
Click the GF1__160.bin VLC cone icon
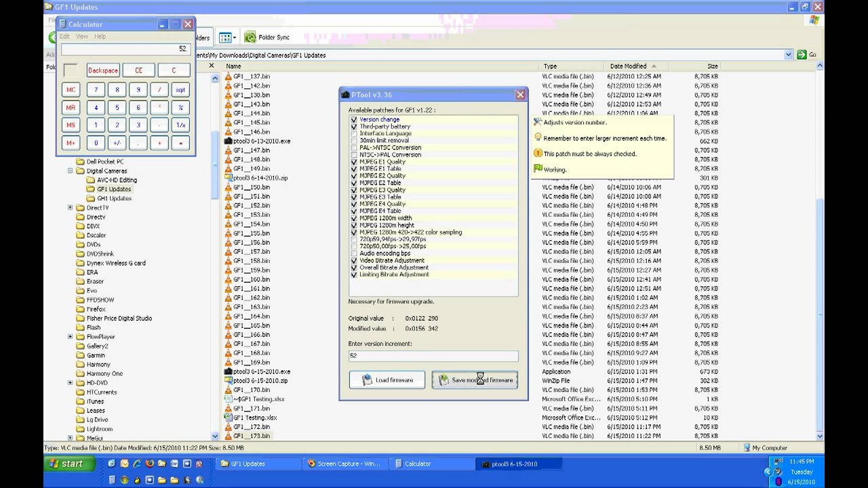[x=229, y=279]
